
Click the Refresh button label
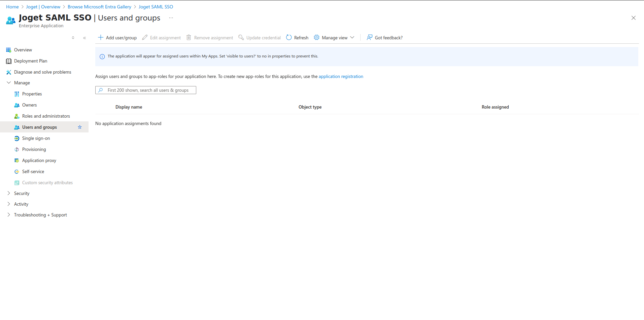click(x=301, y=38)
